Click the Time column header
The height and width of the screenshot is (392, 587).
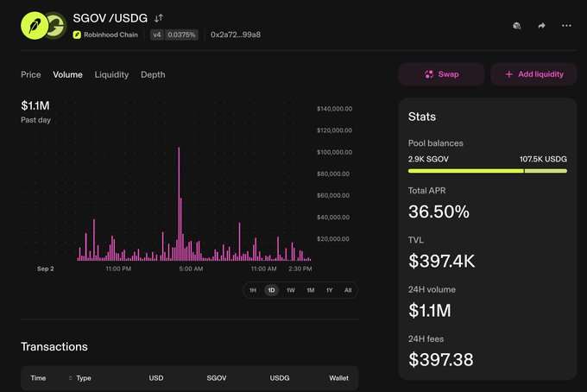[38, 378]
